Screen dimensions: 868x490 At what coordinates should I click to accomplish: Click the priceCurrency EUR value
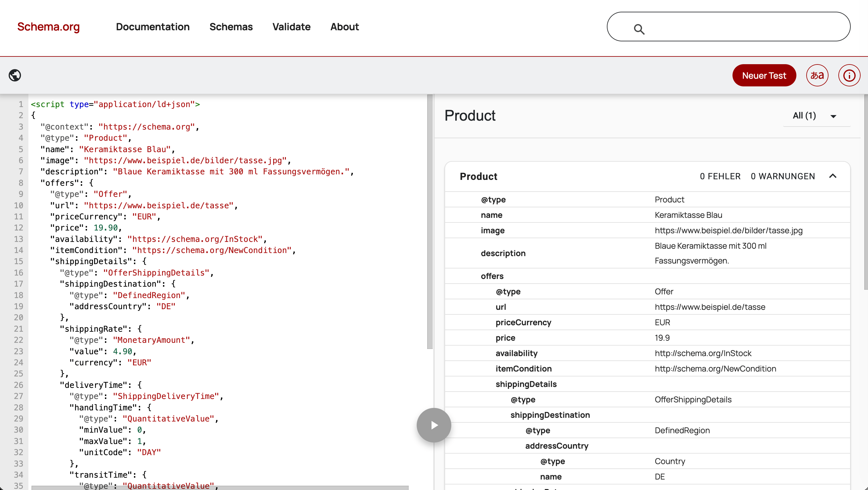click(x=662, y=322)
